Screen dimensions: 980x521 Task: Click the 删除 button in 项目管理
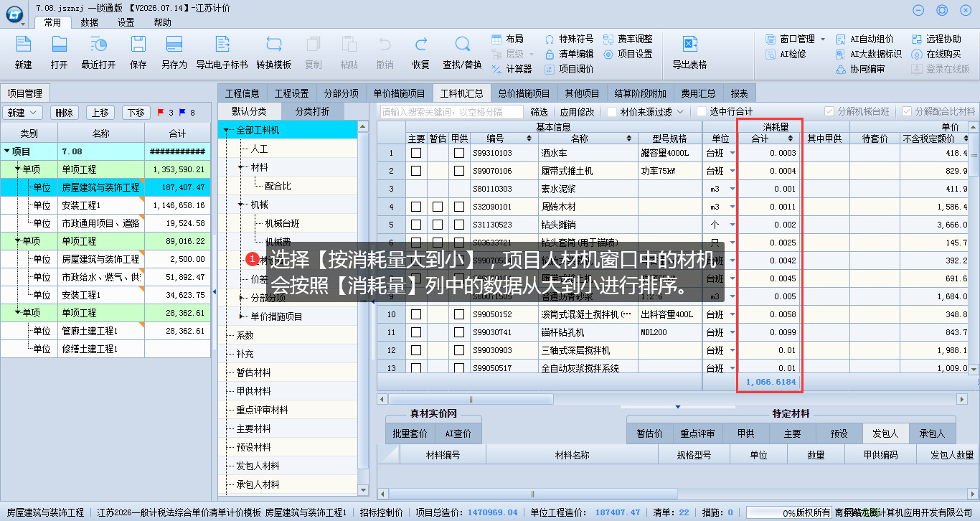pyautogui.click(x=65, y=113)
